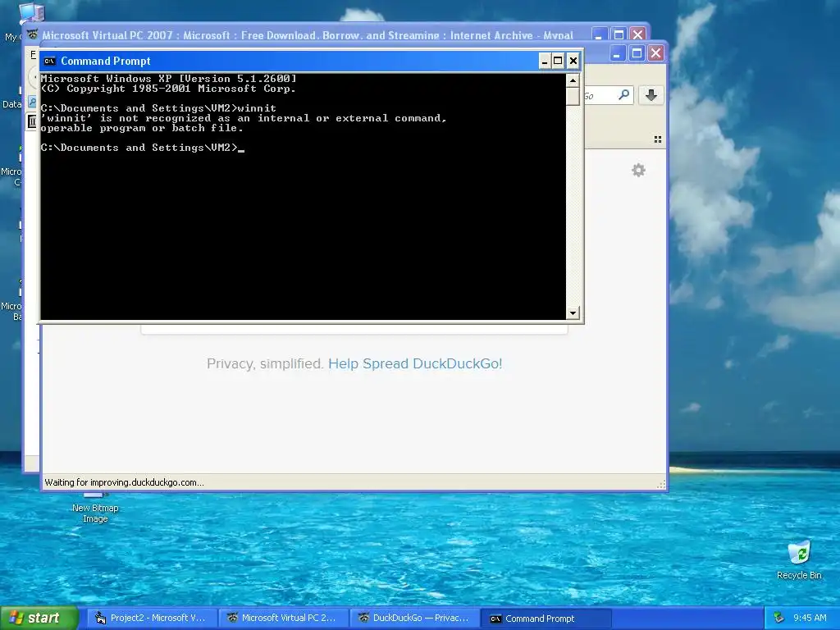This screenshot has height=630, width=840.
Task: Open Help Spread DuckDuckGo! link
Action: 415,363
